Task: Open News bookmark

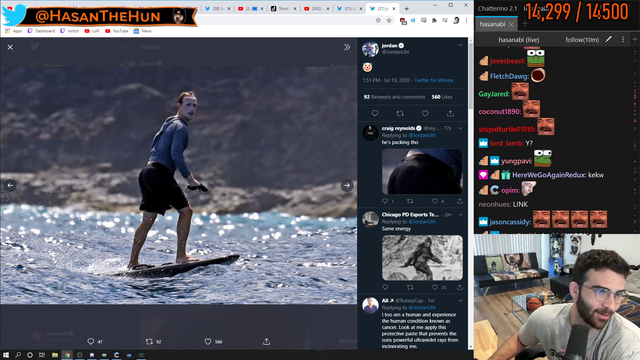Action: (x=142, y=31)
